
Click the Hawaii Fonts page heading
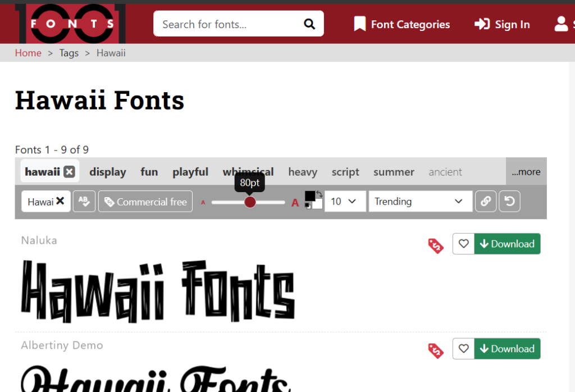(99, 100)
